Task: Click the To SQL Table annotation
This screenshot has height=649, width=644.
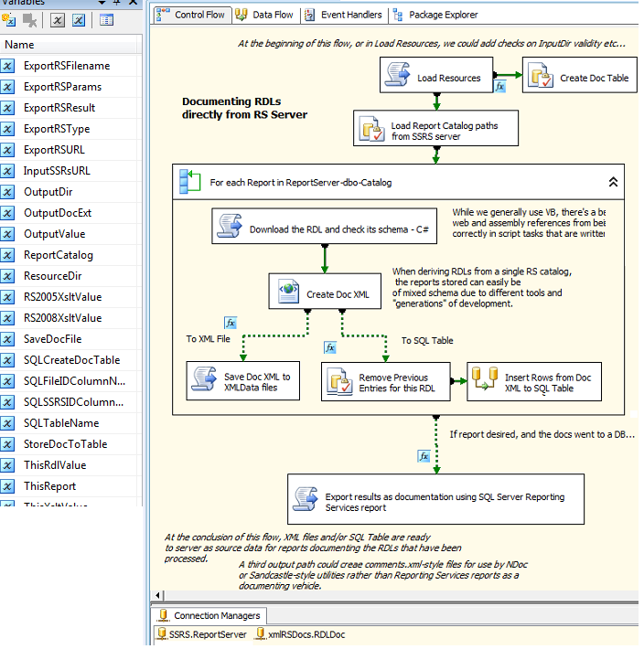Action: 427,341
